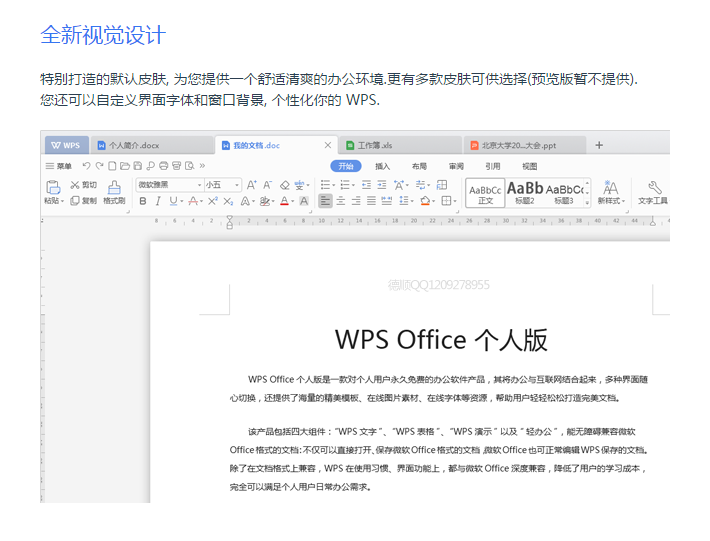Decrease paragraph indent
The height and width of the screenshot is (541, 710).
[366, 185]
